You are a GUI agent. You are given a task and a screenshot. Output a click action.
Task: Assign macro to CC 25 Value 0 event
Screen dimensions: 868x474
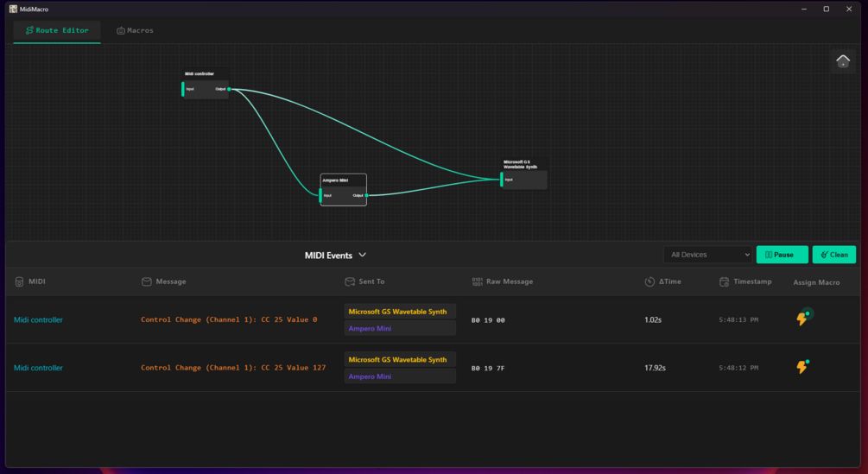pyautogui.click(x=802, y=319)
